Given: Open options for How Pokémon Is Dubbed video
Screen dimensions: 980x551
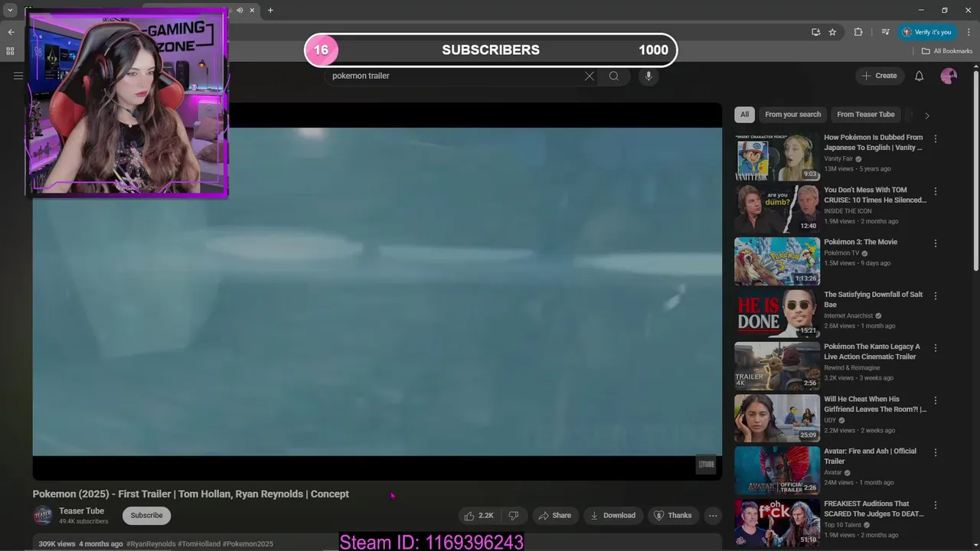Looking at the screenshot, I should [x=935, y=139].
